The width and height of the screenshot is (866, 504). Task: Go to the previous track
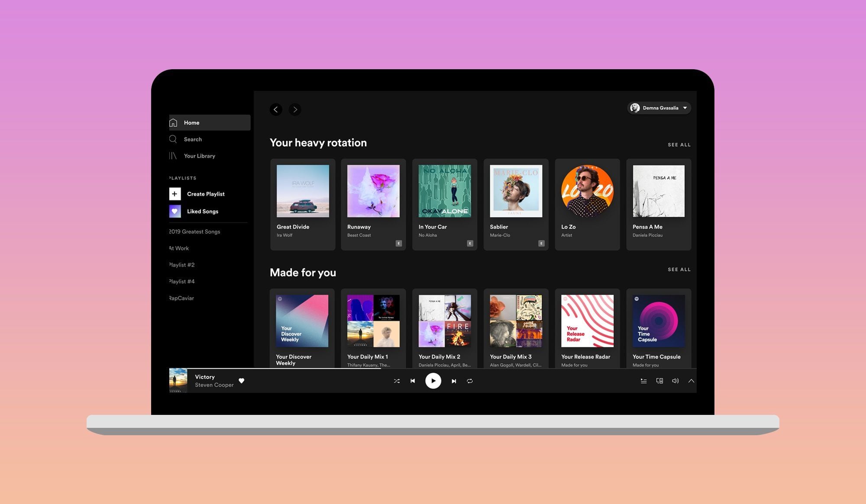pyautogui.click(x=413, y=381)
